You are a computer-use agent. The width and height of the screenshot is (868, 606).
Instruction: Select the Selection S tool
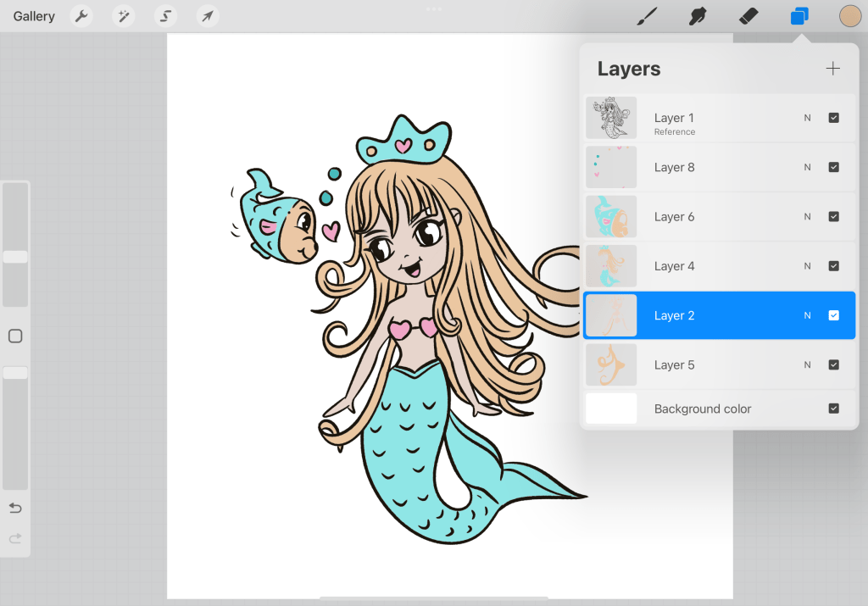point(166,16)
